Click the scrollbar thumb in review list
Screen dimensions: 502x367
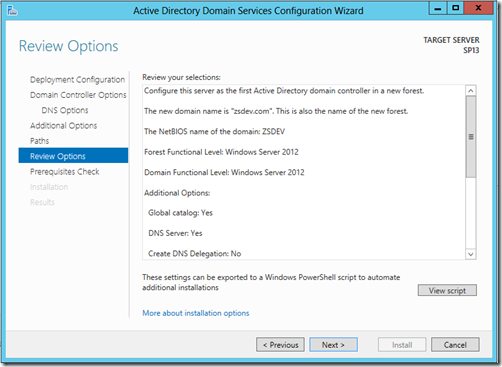click(471, 137)
